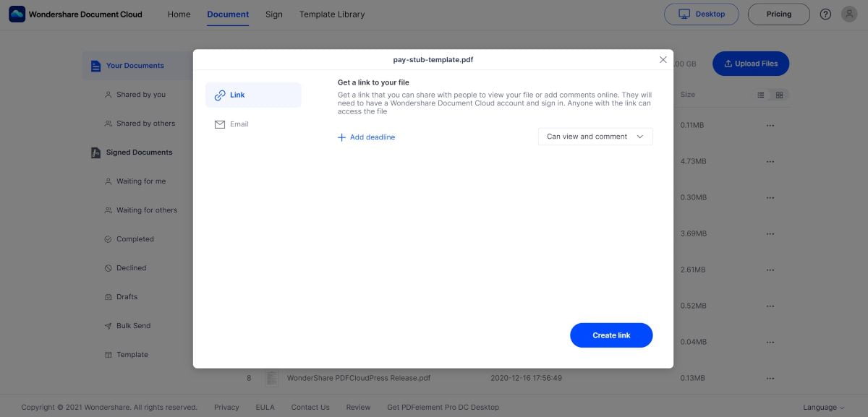The width and height of the screenshot is (868, 417).
Task: Click Add deadline link
Action: (366, 137)
